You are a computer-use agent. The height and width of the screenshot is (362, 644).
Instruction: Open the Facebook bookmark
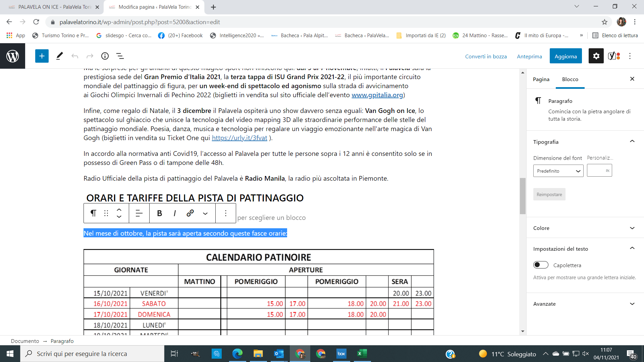[180, 36]
